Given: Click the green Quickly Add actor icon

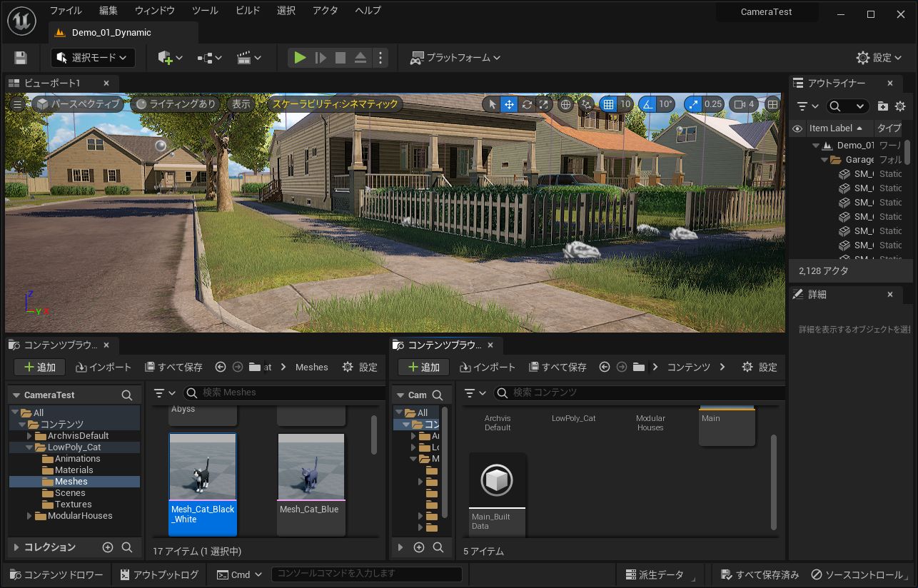Looking at the screenshot, I should click(165, 57).
